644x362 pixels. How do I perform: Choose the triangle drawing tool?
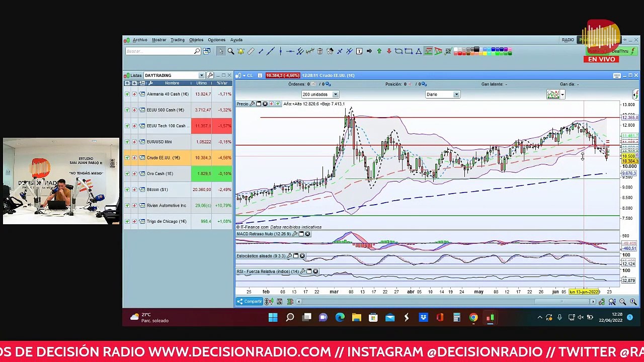[419, 51]
